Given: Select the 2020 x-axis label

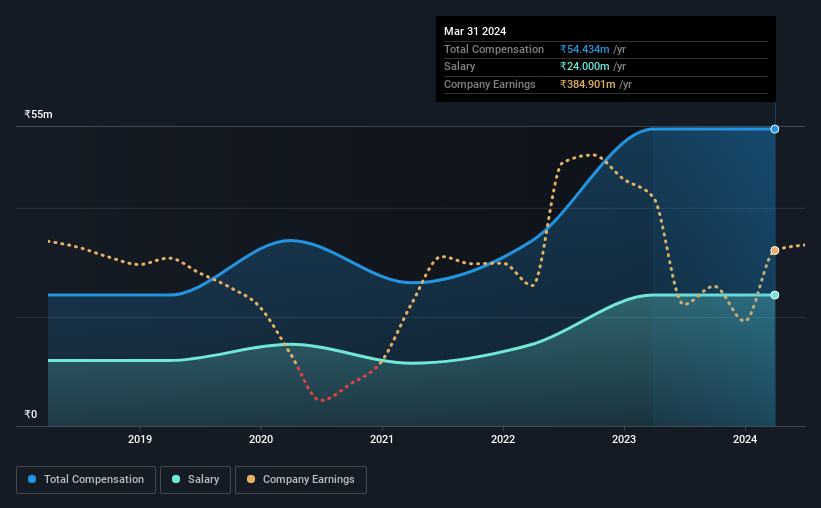Looking at the screenshot, I should (261, 439).
